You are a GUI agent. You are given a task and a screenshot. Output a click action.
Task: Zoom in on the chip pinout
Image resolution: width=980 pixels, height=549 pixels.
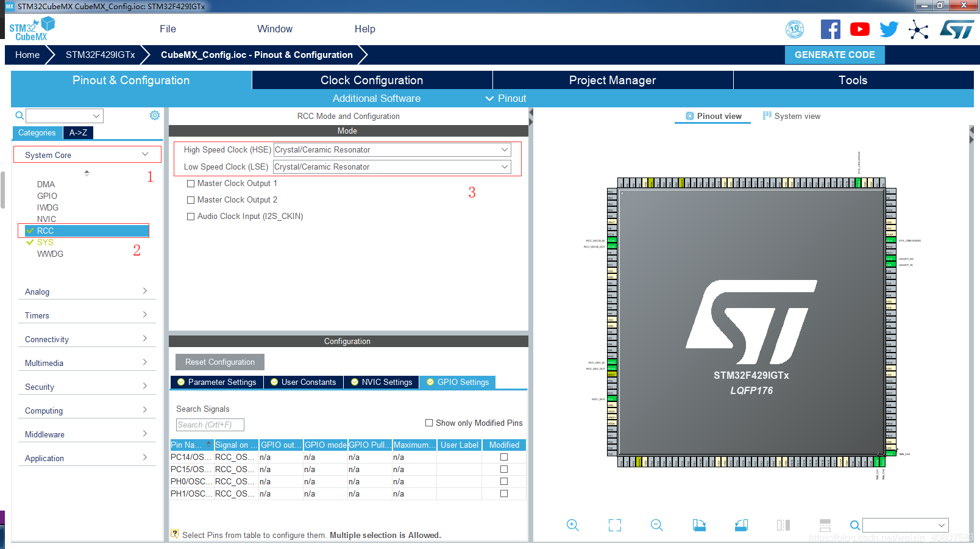click(x=573, y=525)
